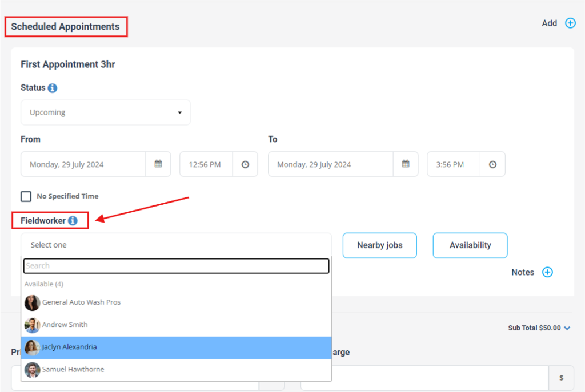585x392 pixels.
Task: Click the Notes label
Action: pyautogui.click(x=523, y=272)
